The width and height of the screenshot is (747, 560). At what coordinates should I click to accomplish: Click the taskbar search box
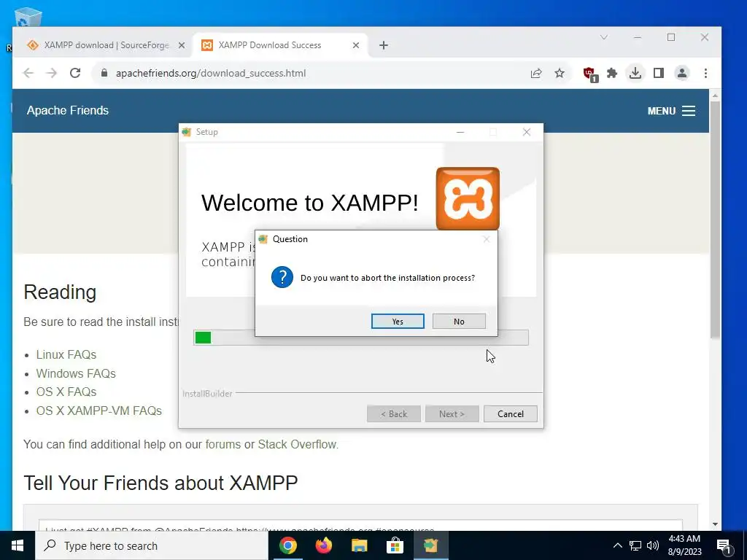[152, 545]
